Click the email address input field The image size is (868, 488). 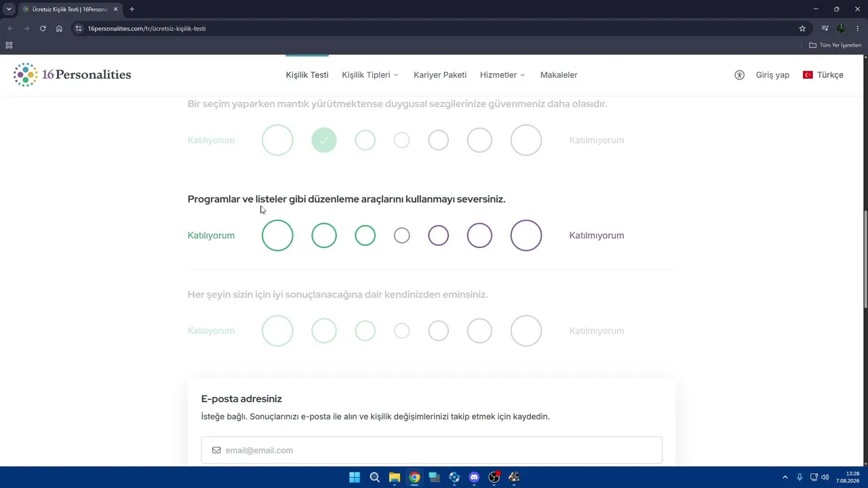(431, 450)
